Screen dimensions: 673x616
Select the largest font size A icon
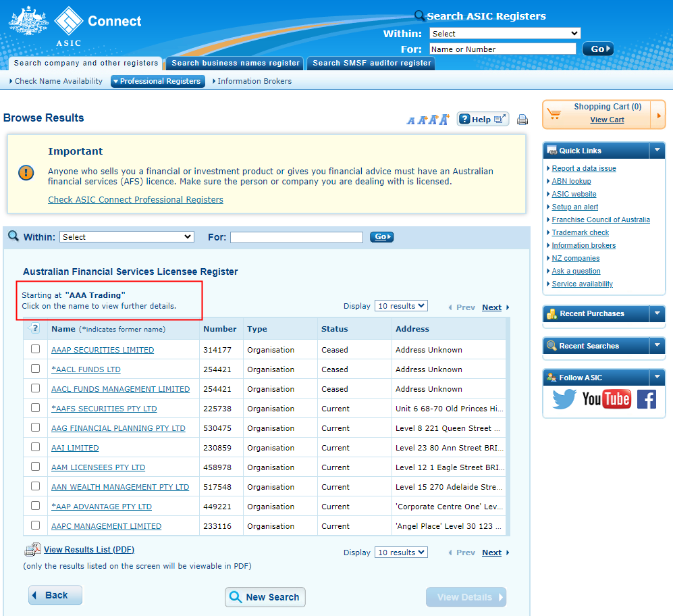pos(443,120)
